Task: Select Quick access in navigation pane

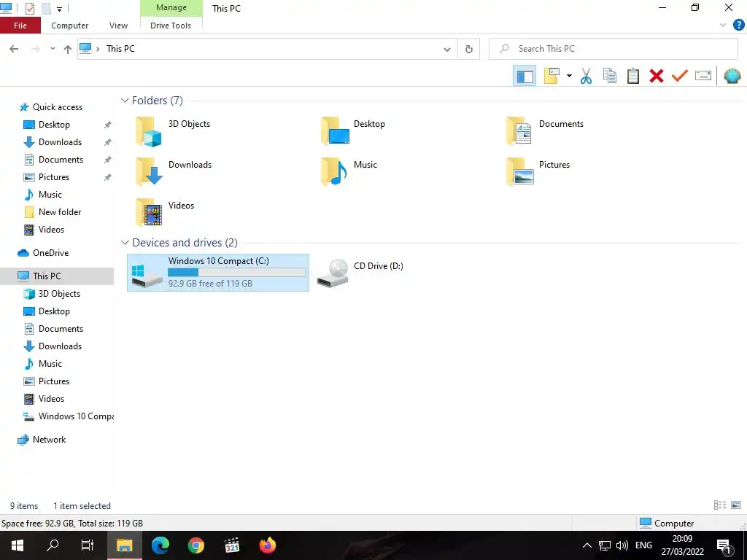Action: (x=57, y=107)
